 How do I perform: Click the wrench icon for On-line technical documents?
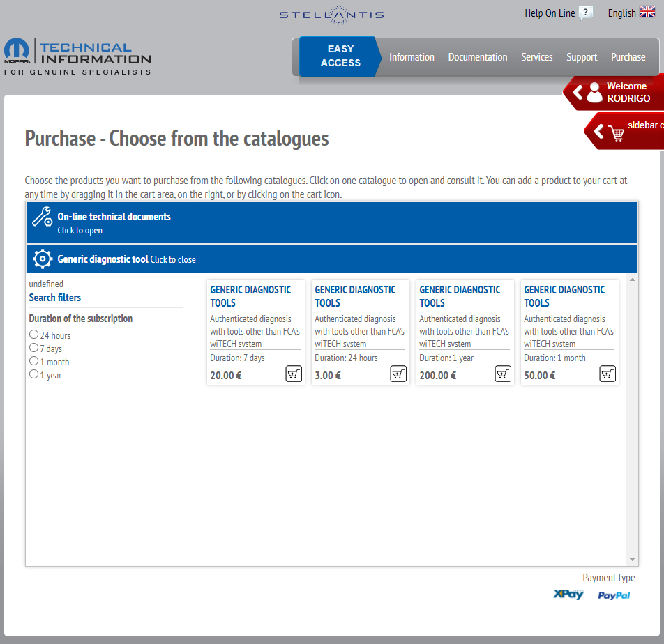pyautogui.click(x=43, y=217)
